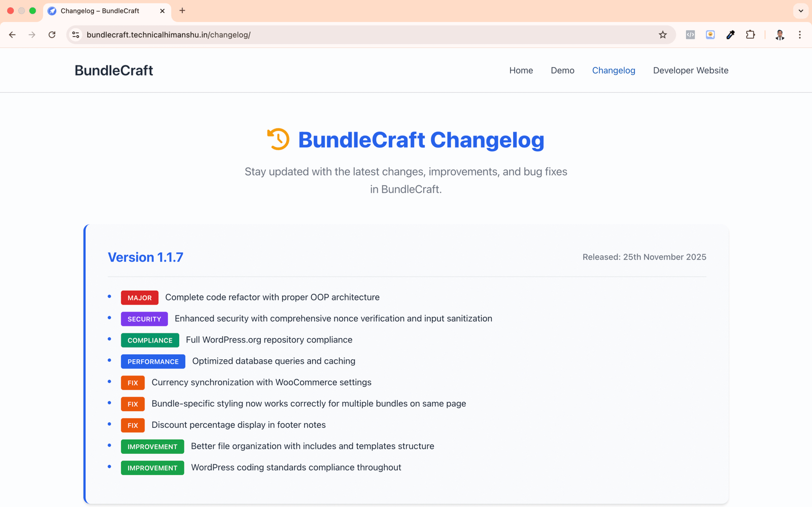Open a new browser tab
This screenshot has width=812, height=507.
tap(182, 11)
